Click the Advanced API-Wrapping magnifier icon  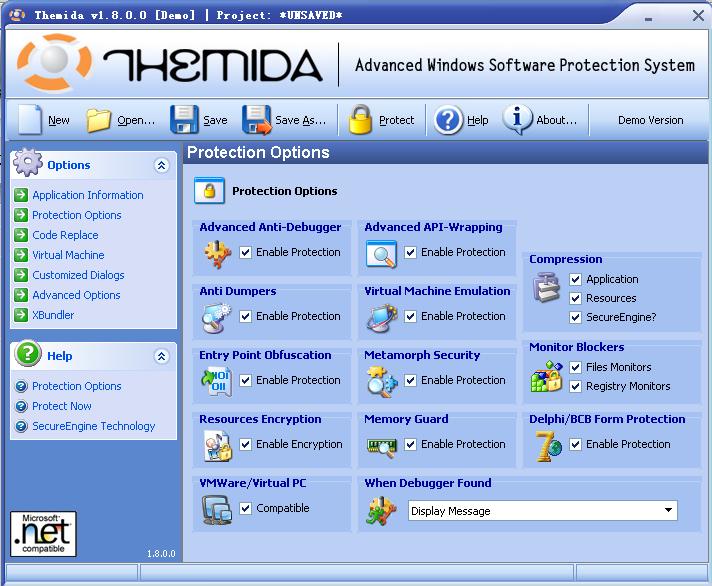pos(381,254)
